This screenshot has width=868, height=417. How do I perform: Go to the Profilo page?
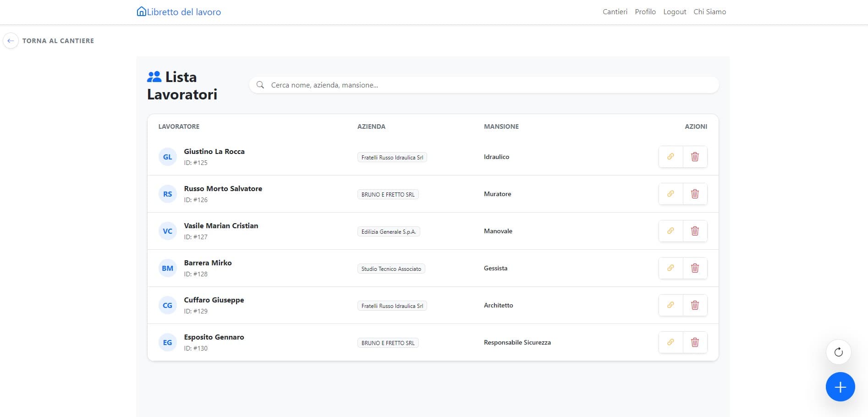click(645, 12)
